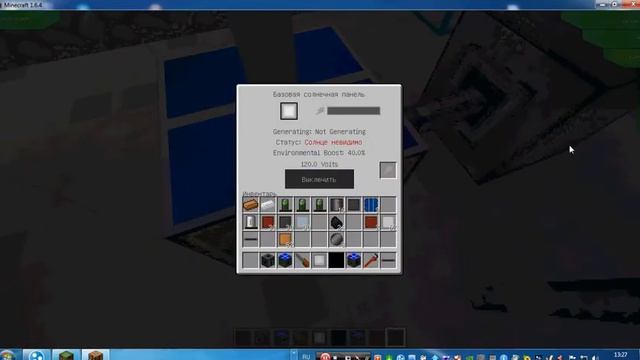The height and width of the screenshot is (360, 640).
Task: Grab the red wrench in the hotbar
Action: [371, 260]
